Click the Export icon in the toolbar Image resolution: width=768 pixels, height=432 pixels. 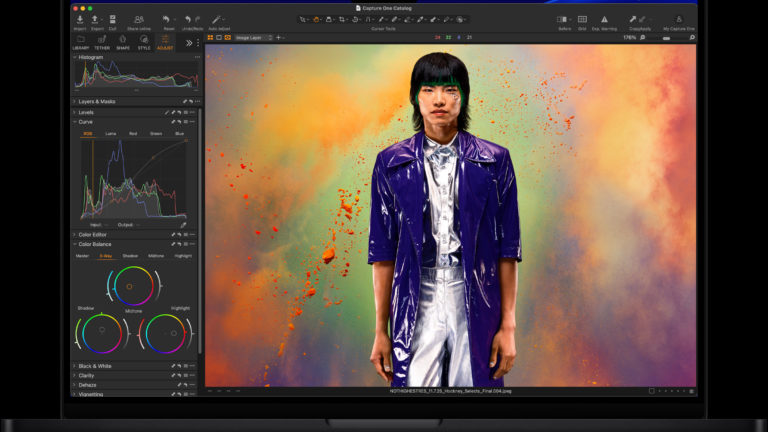[x=95, y=19]
